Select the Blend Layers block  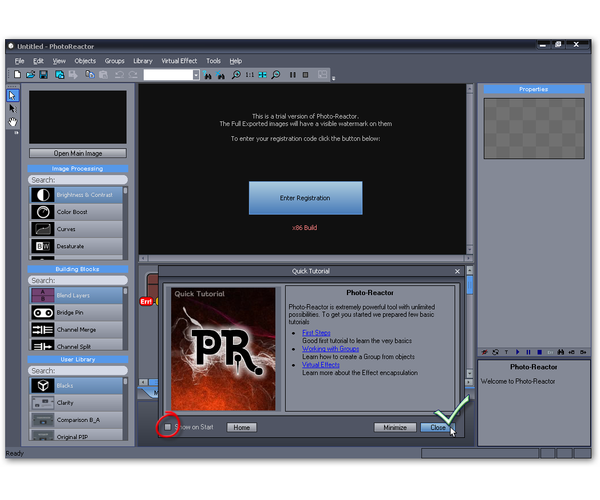click(76, 295)
